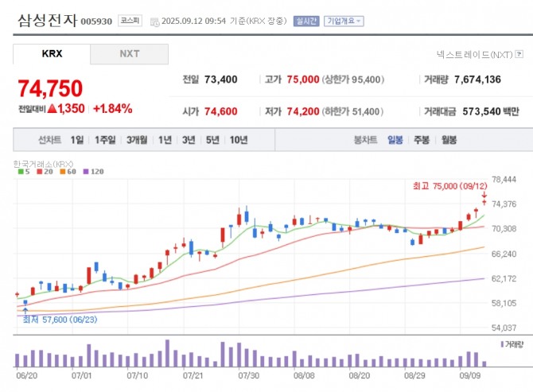Click the 실시간 real-time badge
This screenshot has width=533, height=392.
pos(305,21)
